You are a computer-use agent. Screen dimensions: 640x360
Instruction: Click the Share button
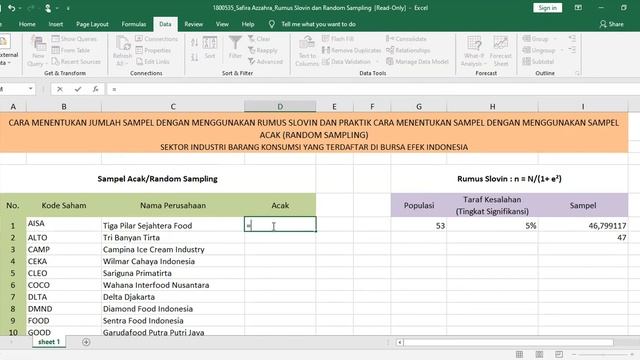tap(611, 24)
